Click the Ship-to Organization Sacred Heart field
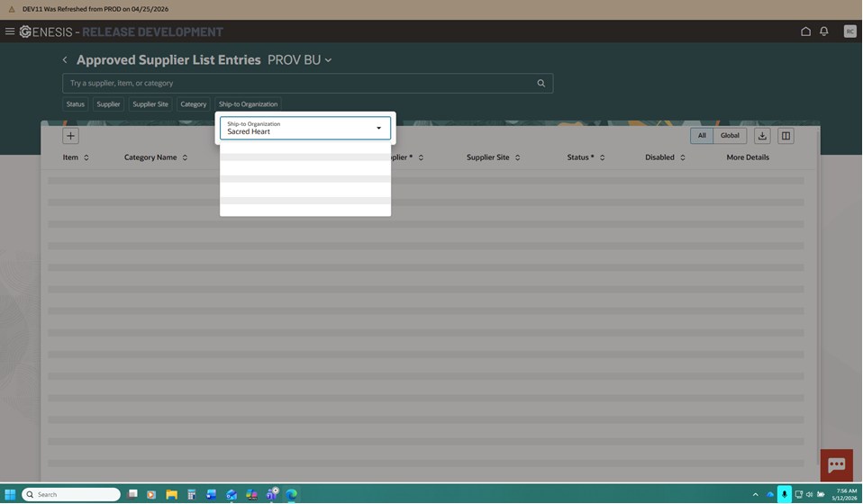This screenshot has height=504, width=863. coord(305,128)
